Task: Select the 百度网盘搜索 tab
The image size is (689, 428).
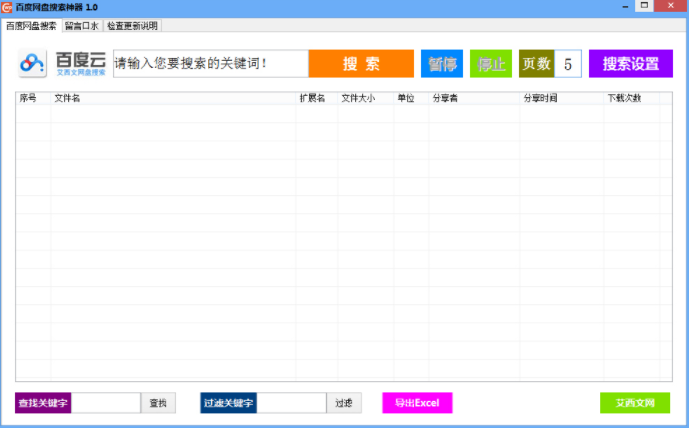Action: coord(31,25)
